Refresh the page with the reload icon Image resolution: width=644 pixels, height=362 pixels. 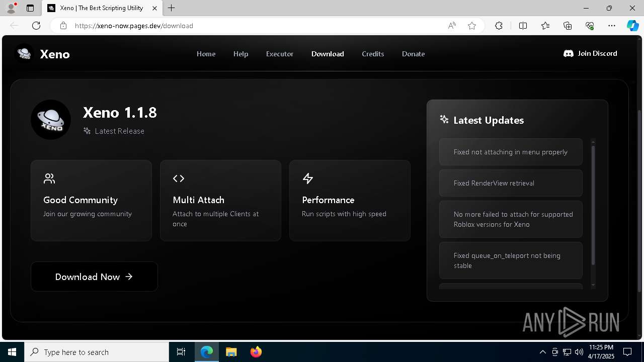point(36,26)
